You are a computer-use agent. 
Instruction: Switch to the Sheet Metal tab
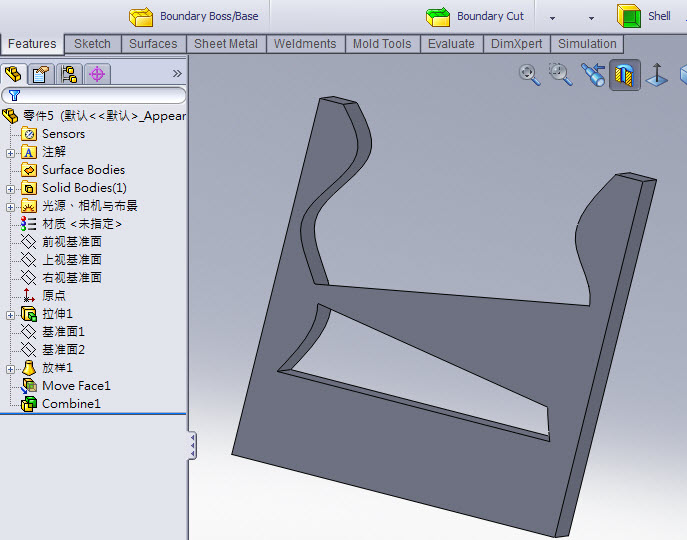(226, 44)
